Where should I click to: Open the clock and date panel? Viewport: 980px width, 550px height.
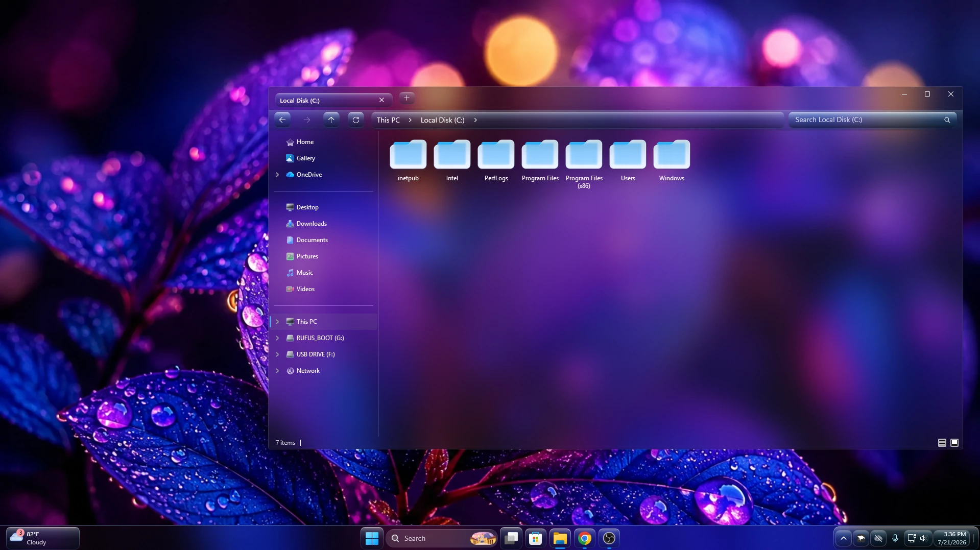[x=952, y=538]
